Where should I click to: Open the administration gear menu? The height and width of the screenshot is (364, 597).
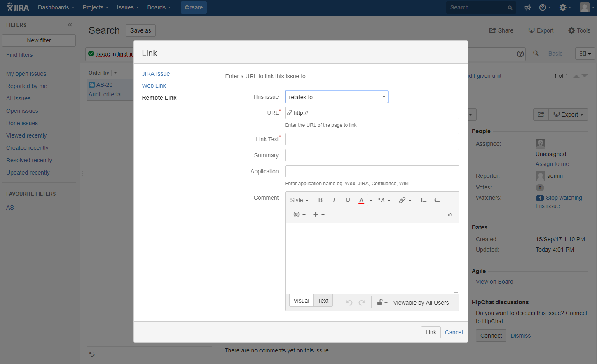[x=565, y=7]
